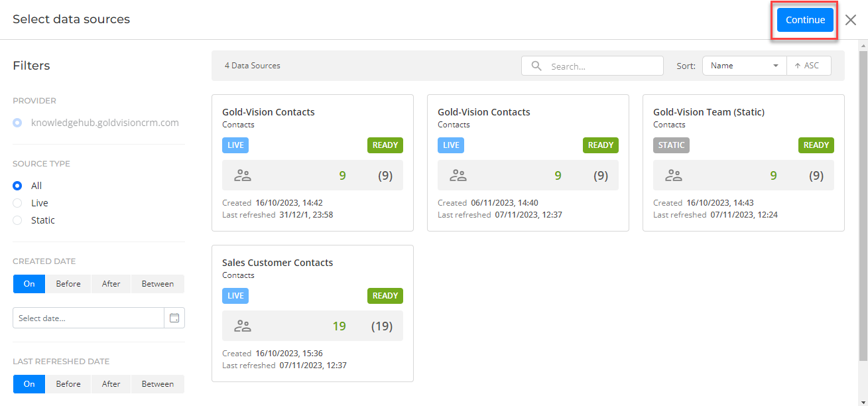The image size is (868, 406).
Task: Click the search magnifier icon
Action: coord(536,66)
